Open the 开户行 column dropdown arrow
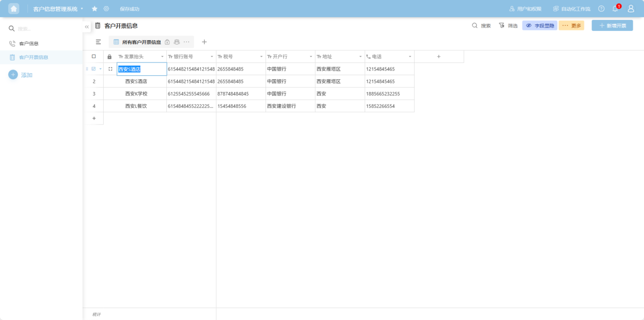Viewport: 644px width, 320px height. (x=311, y=56)
